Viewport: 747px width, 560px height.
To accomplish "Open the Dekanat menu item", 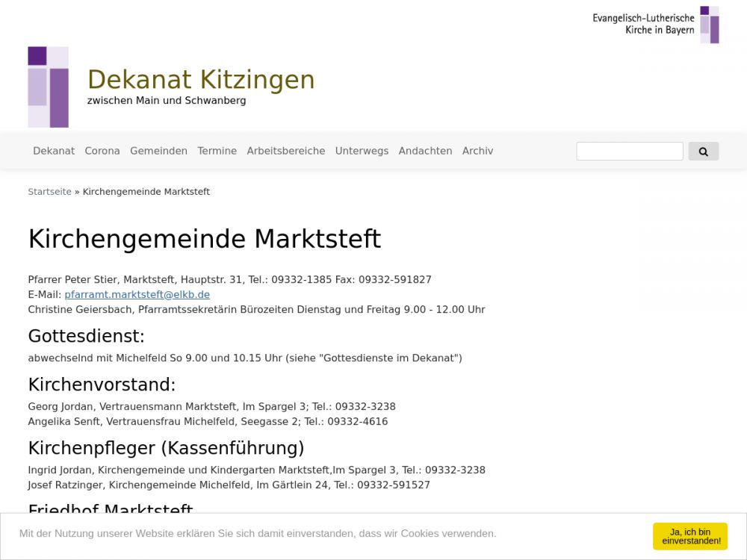I will point(54,151).
